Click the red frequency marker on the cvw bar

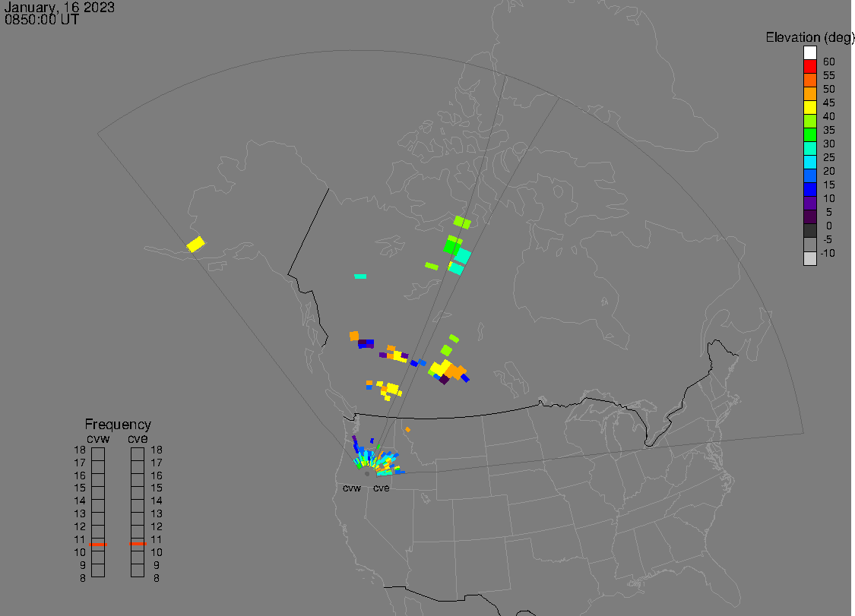pyautogui.click(x=98, y=544)
